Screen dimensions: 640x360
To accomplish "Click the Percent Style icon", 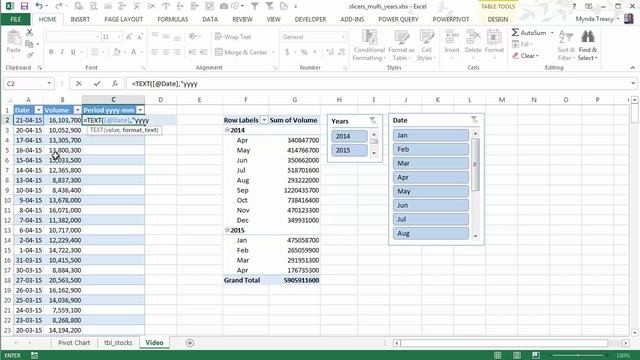I will point(304,52).
